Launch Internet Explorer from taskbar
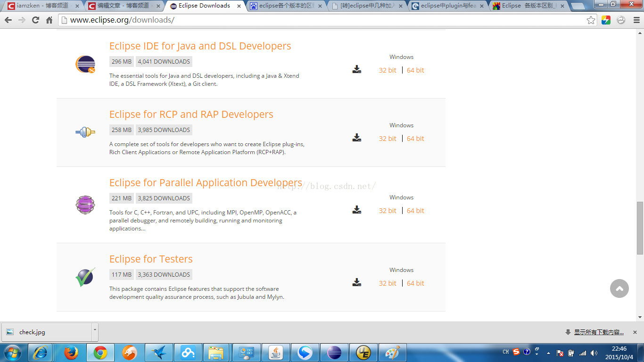Viewport: 644px width, 362px height. click(x=40, y=353)
